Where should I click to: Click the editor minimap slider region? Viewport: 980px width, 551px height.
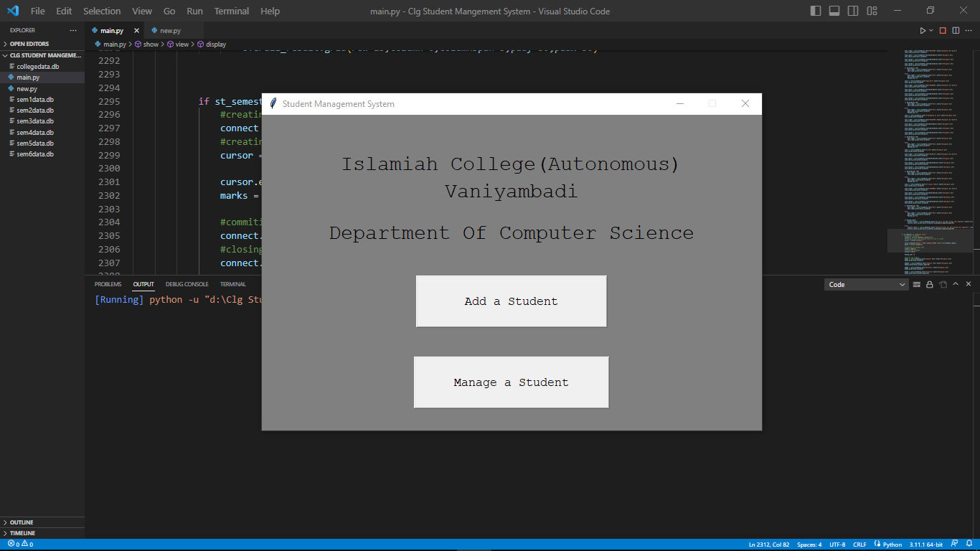[x=930, y=240]
